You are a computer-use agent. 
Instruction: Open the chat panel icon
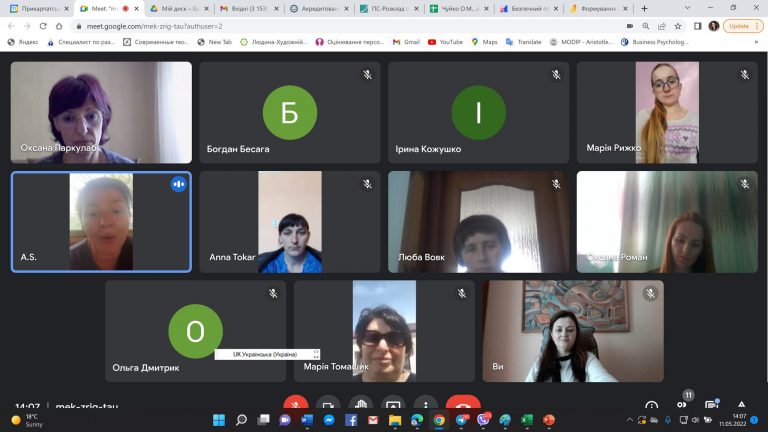(716, 405)
